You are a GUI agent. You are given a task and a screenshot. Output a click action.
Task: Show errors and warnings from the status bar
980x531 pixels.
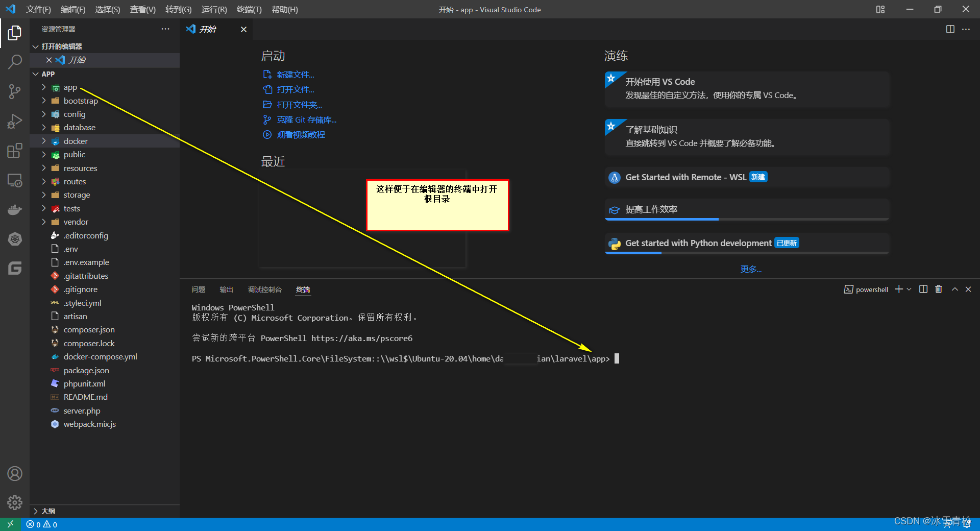[42, 524]
